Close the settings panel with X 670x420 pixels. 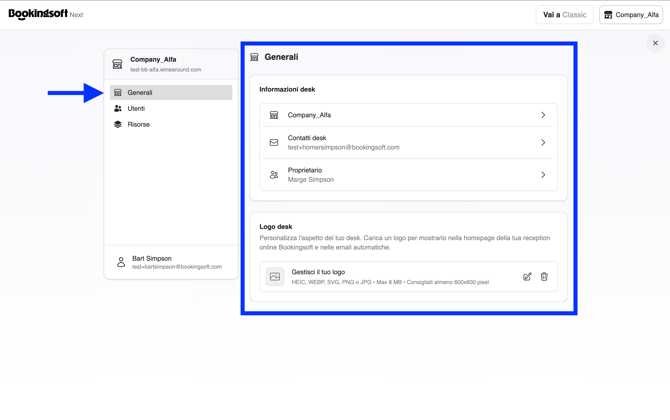[655, 43]
